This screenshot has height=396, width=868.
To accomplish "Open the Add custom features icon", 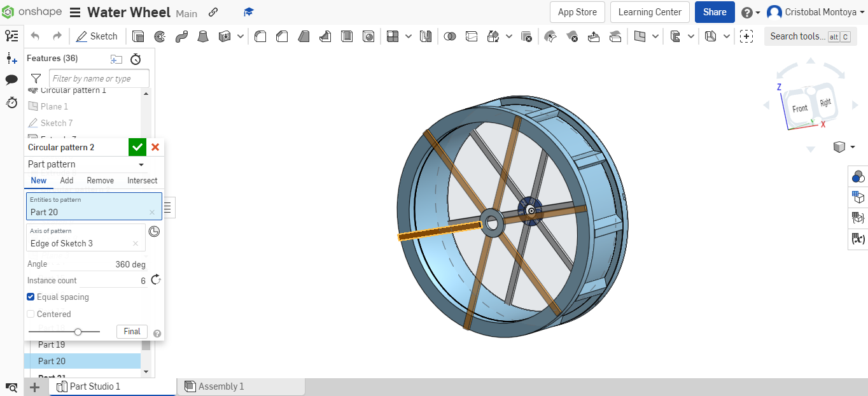I will pyautogui.click(x=747, y=36).
